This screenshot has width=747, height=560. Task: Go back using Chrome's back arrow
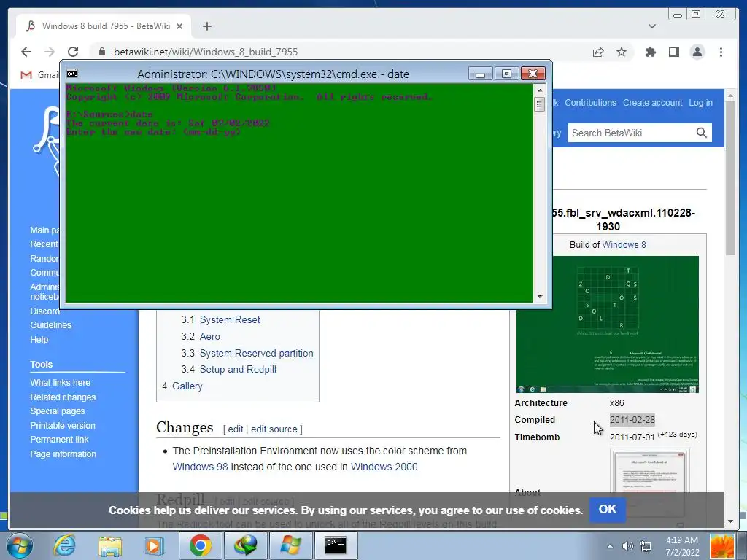coord(26,52)
